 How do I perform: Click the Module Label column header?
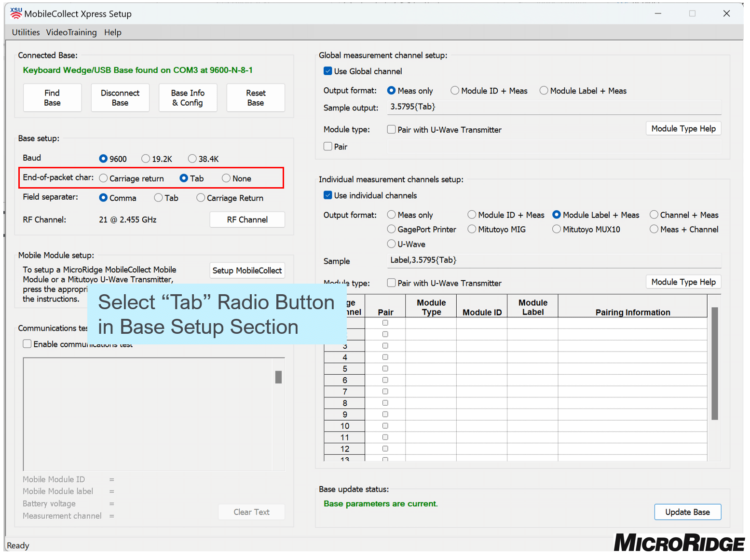coord(533,307)
